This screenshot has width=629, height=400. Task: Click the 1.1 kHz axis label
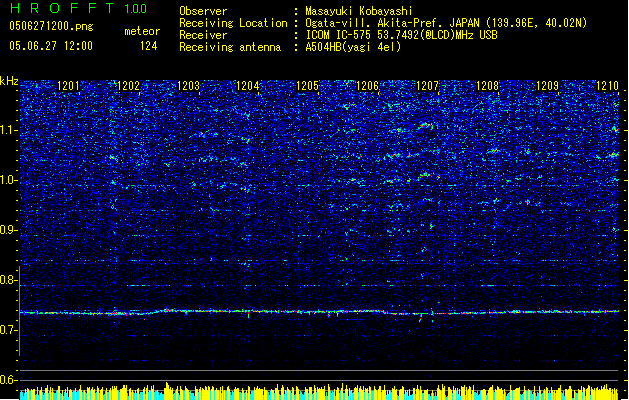point(8,130)
